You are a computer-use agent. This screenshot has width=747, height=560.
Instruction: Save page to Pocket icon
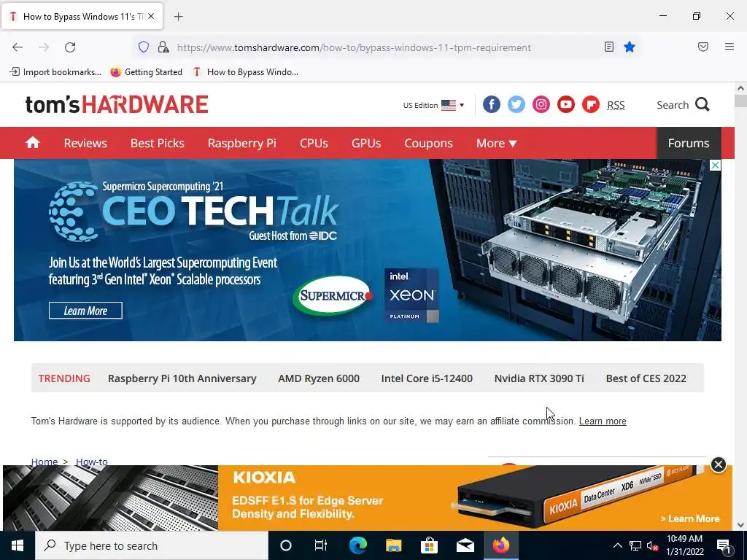[703, 47]
